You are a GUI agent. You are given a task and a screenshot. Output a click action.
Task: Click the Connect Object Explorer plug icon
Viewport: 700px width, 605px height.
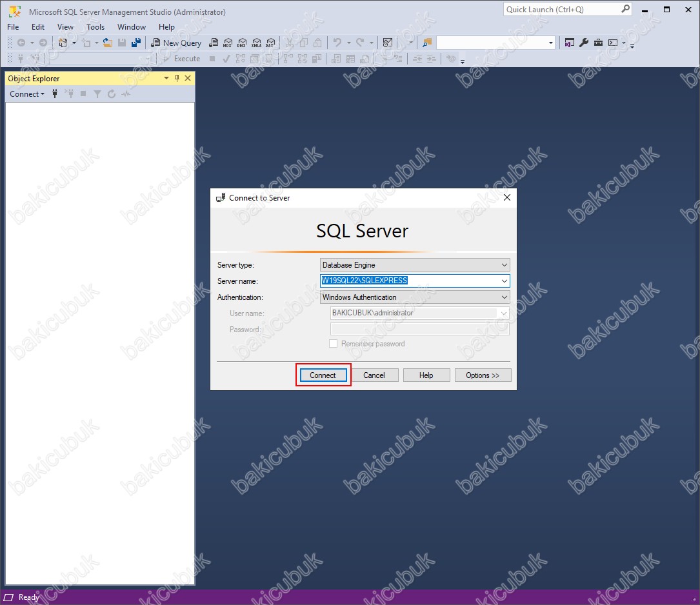coord(55,94)
